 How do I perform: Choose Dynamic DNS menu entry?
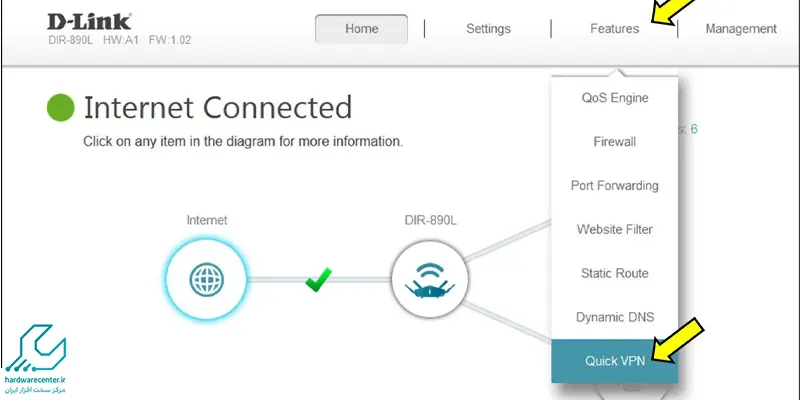[x=615, y=317]
